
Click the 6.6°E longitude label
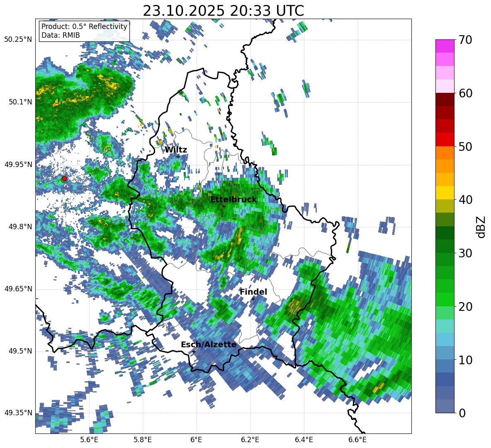[357, 440]
